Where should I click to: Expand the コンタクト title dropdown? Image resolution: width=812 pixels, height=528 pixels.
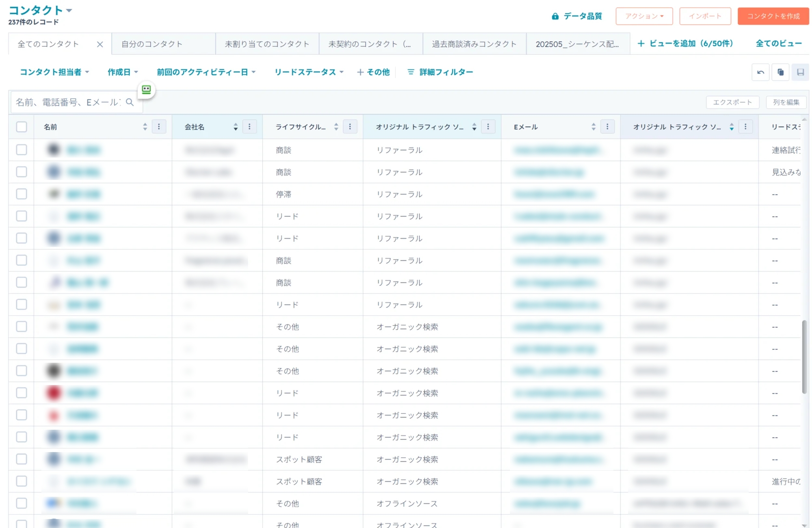point(69,11)
